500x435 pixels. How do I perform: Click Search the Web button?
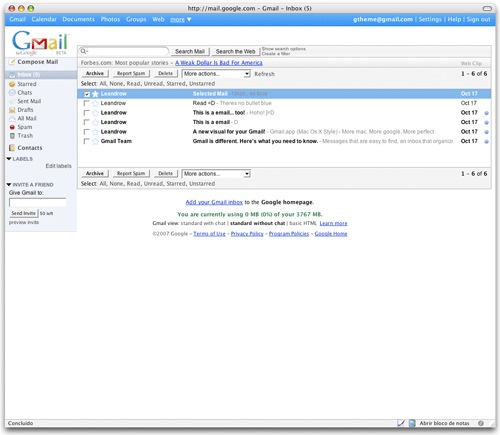(235, 51)
